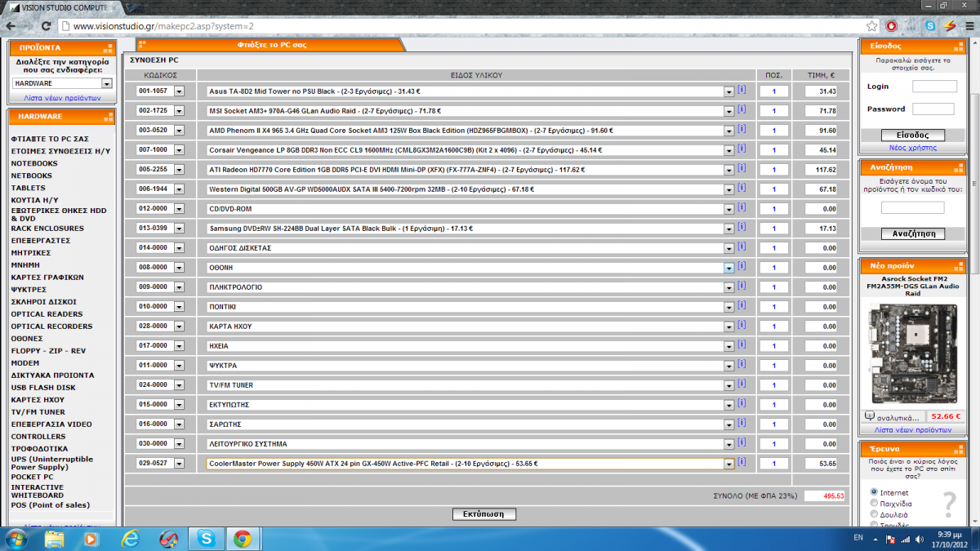The width and height of the screenshot is (980, 551).
Task: Open Skype from the taskbar
Action: click(x=205, y=538)
